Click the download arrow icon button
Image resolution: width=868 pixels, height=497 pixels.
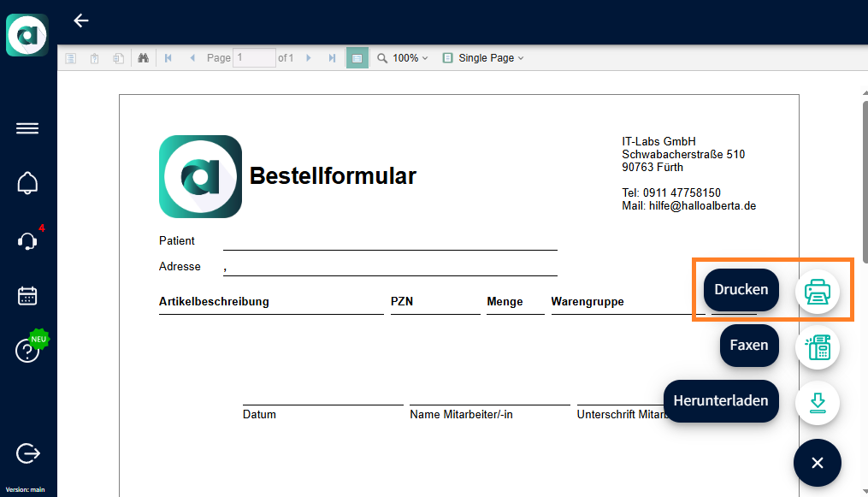point(818,403)
